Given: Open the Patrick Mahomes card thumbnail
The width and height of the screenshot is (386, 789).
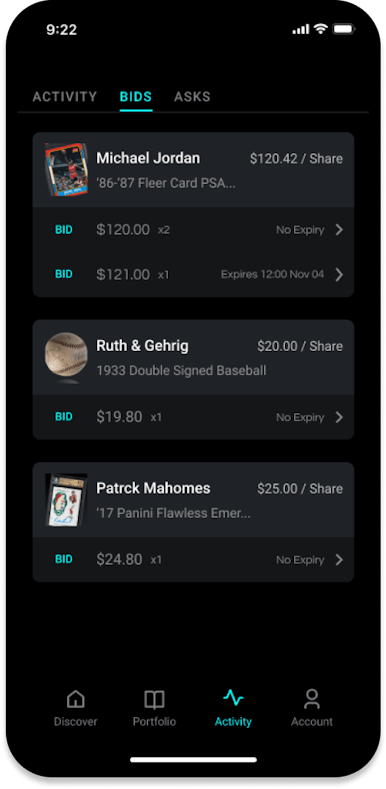Looking at the screenshot, I should pos(66,500).
